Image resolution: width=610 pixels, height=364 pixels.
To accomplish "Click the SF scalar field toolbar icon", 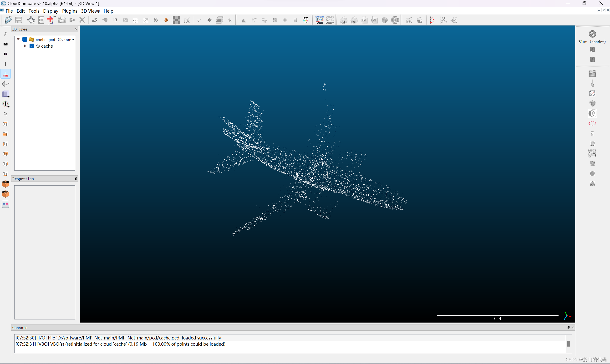I will [x=305, y=20].
